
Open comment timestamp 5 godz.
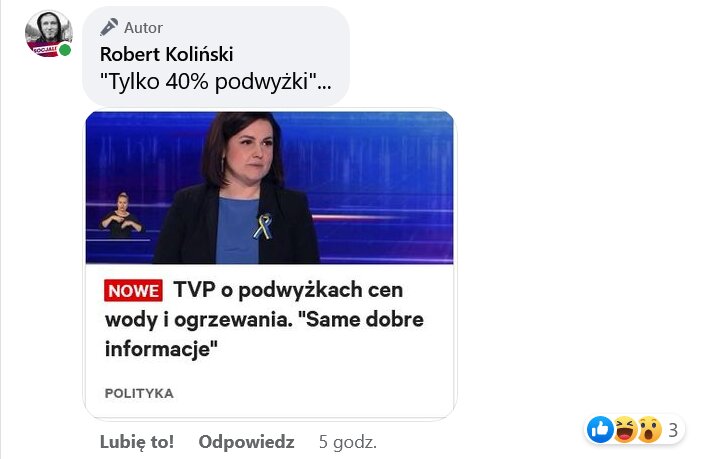click(x=348, y=442)
